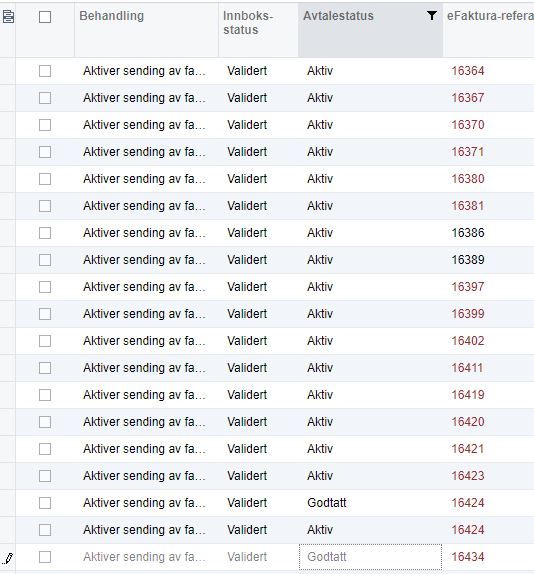Select the Godtatt status cell for 16434
This screenshot has height=574, width=534.
pyautogui.click(x=370, y=557)
